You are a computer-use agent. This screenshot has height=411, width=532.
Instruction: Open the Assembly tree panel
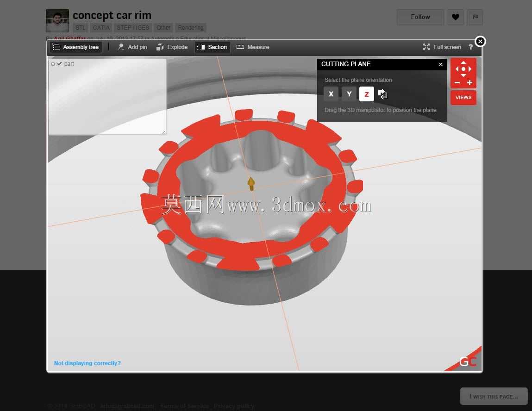tap(76, 47)
